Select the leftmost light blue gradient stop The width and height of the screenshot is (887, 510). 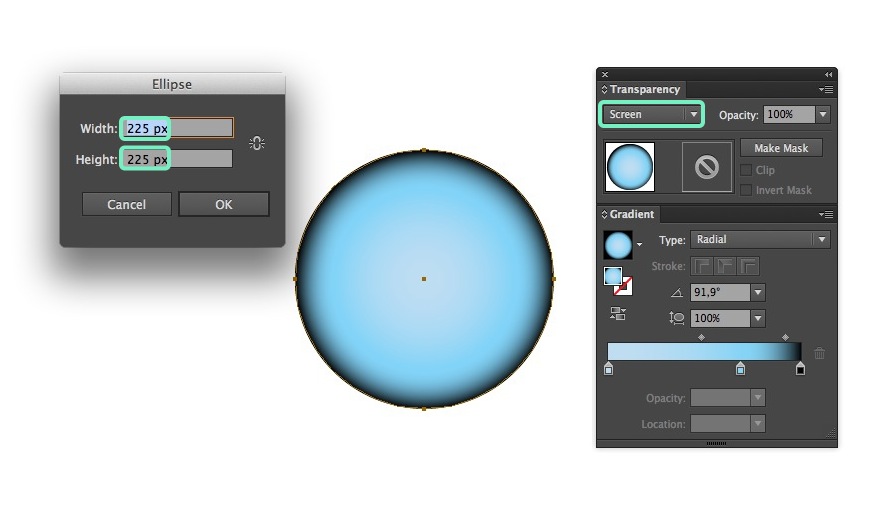[x=609, y=369]
